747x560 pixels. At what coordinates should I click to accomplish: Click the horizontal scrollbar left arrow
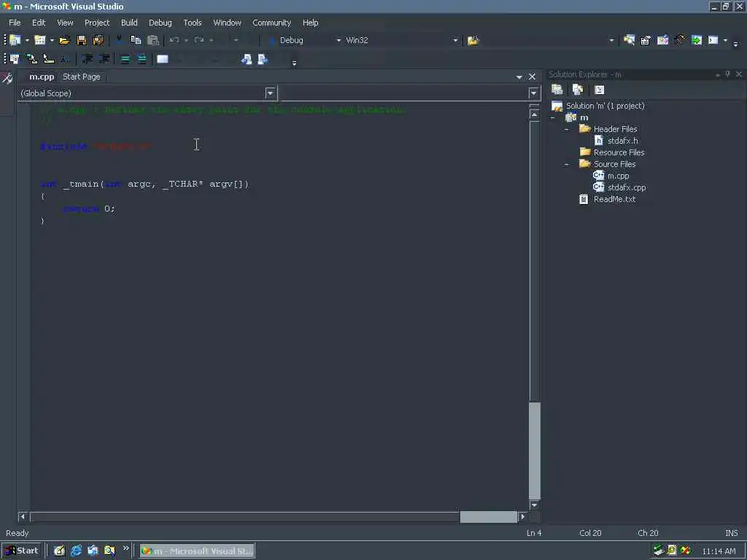coord(23,517)
